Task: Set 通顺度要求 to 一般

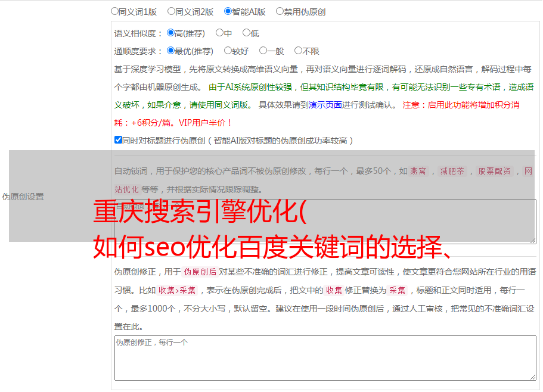Action: [x=263, y=51]
